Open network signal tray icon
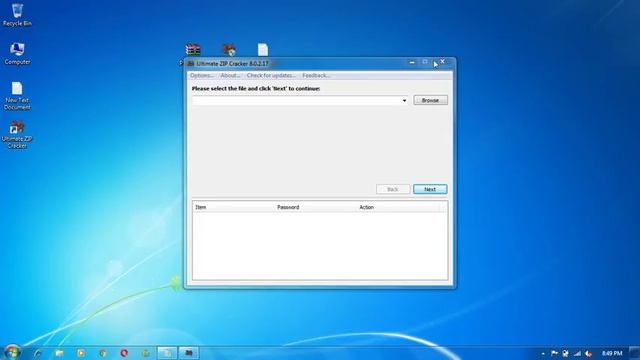Screen dimensions: 640x360 click(x=577, y=353)
